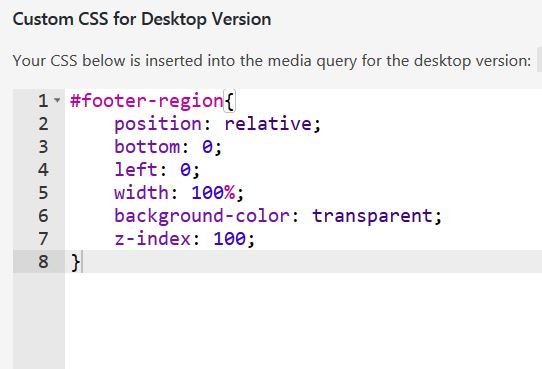The height and width of the screenshot is (369, 542).
Task: Click the empty editor area below the code
Action: click(303, 321)
